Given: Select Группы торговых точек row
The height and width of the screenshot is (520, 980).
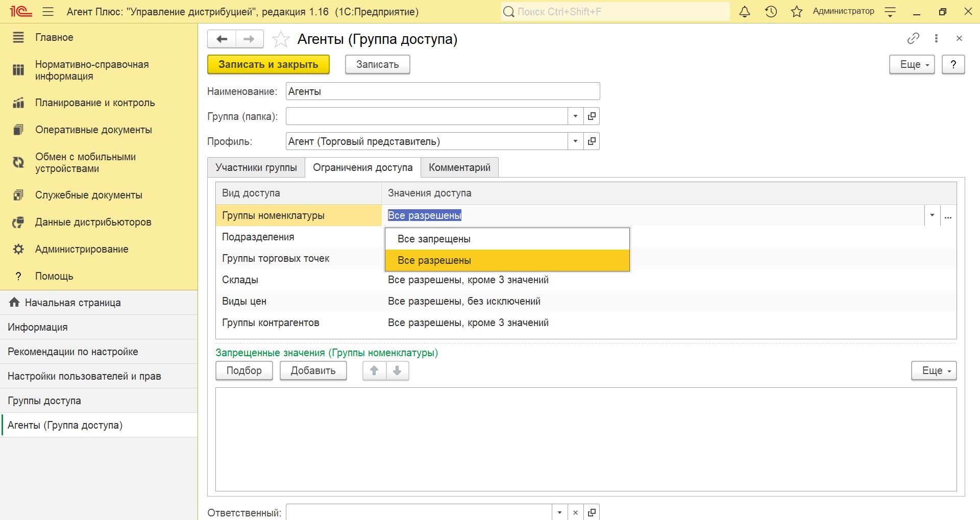Looking at the screenshot, I should point(299,258).
